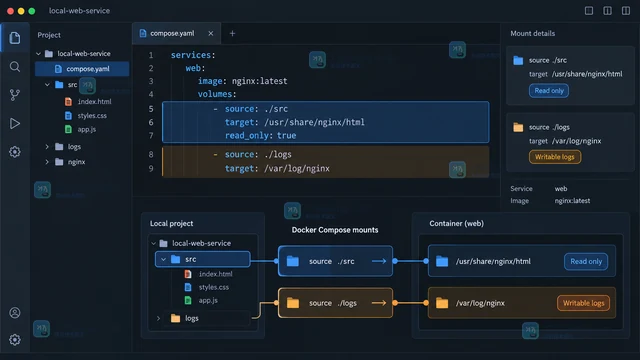This screenshot has height=360, width=640.
Task: Collapse the src chevron in Local project
Action: [163, 259]
